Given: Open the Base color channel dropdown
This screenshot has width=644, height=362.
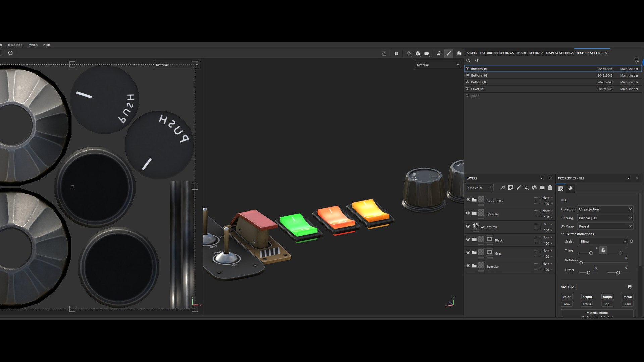Looking at the screenshot, I should (x=479, y=188).
